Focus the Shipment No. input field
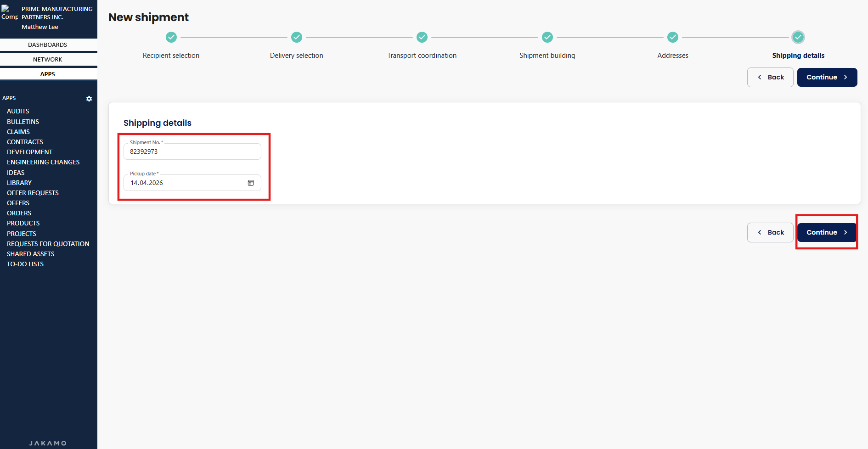868x449 pixels. pyautogui.click(x=192, y=152)
